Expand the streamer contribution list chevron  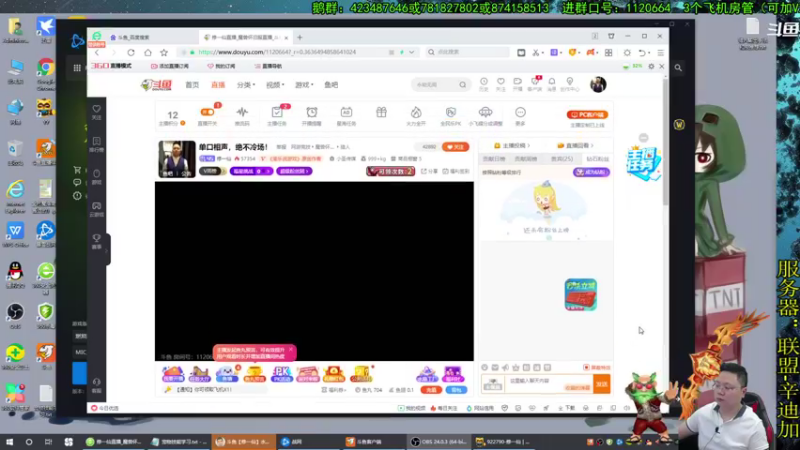[529, 146]
